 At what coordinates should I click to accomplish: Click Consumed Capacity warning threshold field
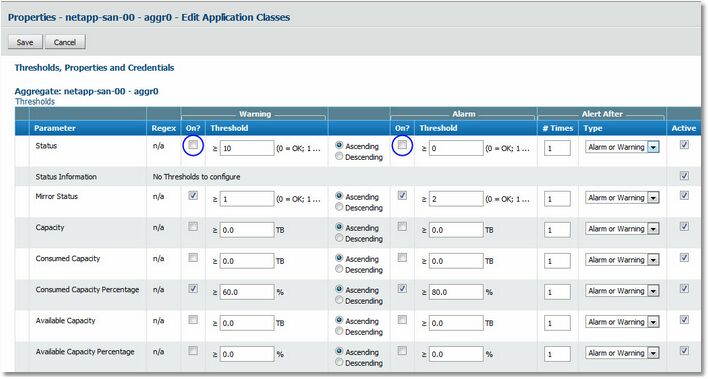tap(247, 261)
